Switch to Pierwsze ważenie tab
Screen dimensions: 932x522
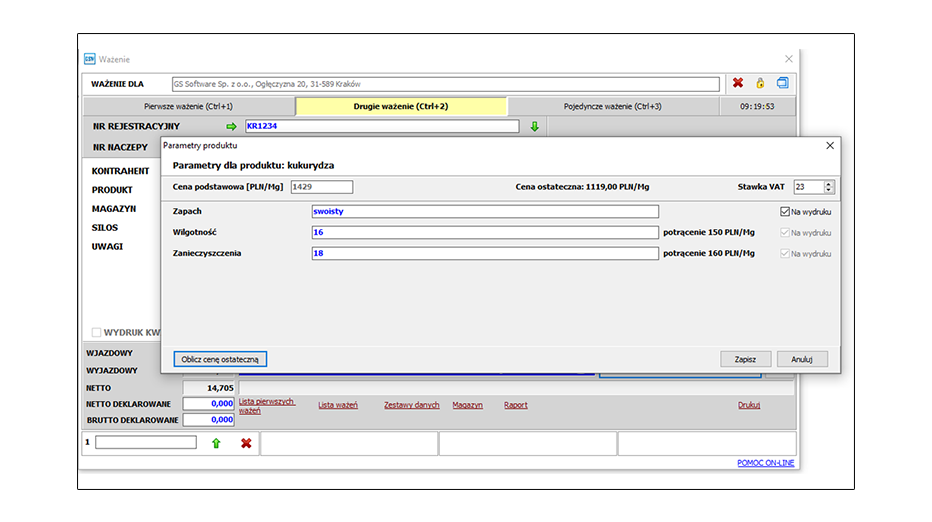188,106
